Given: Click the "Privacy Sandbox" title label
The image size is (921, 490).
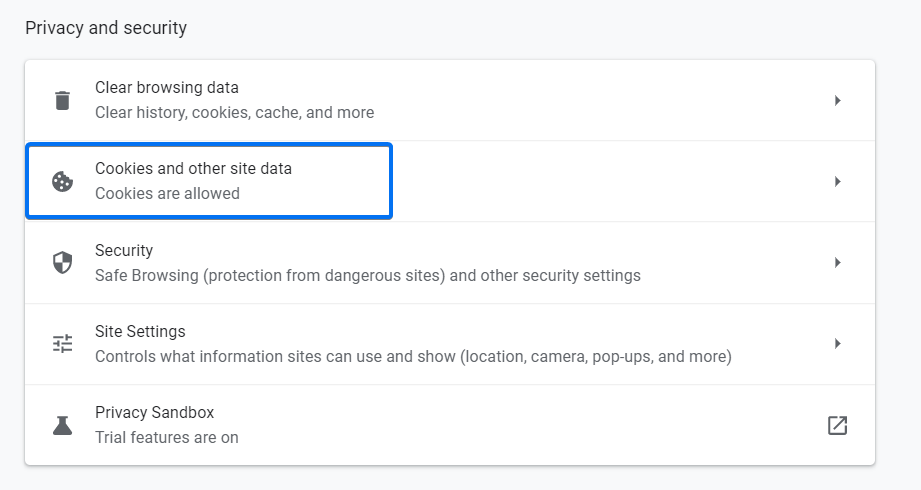Looking at the screenshot, I should (x=154, y=412).
